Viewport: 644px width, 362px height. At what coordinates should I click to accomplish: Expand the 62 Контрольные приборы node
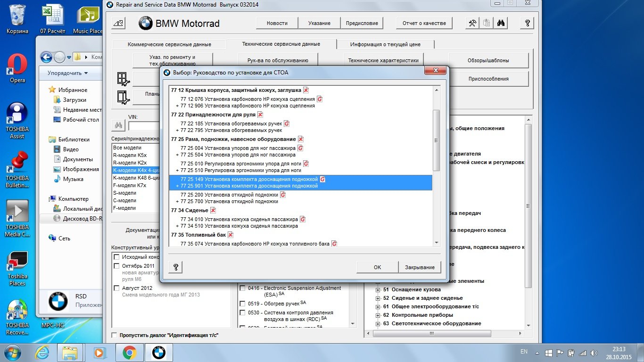click(x=378, y=315)
